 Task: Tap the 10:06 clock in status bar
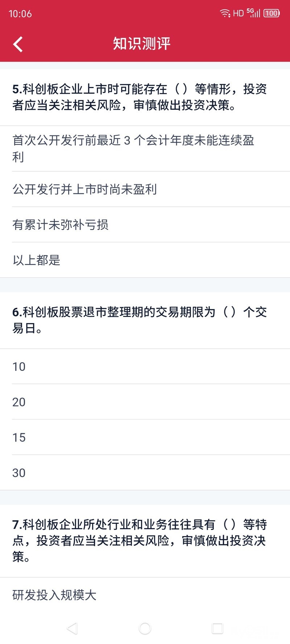click(x=20, y=14)
